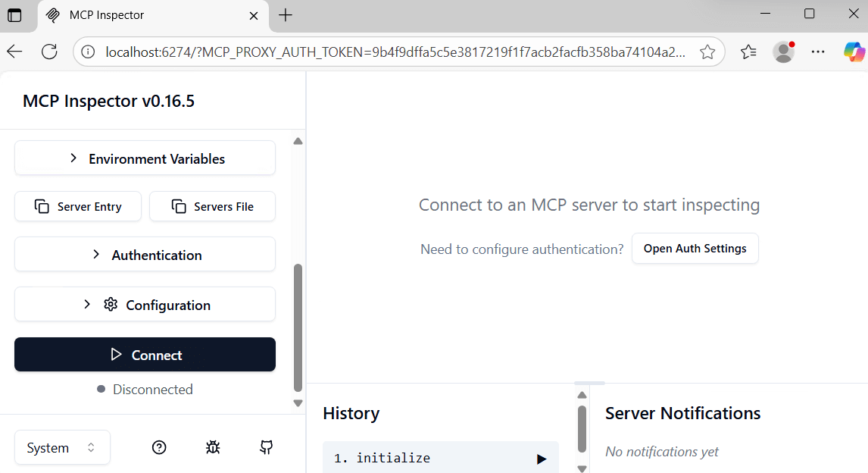Expand the Configuration section
Screen dimensions: 868x473
click(x=145, y=305)
